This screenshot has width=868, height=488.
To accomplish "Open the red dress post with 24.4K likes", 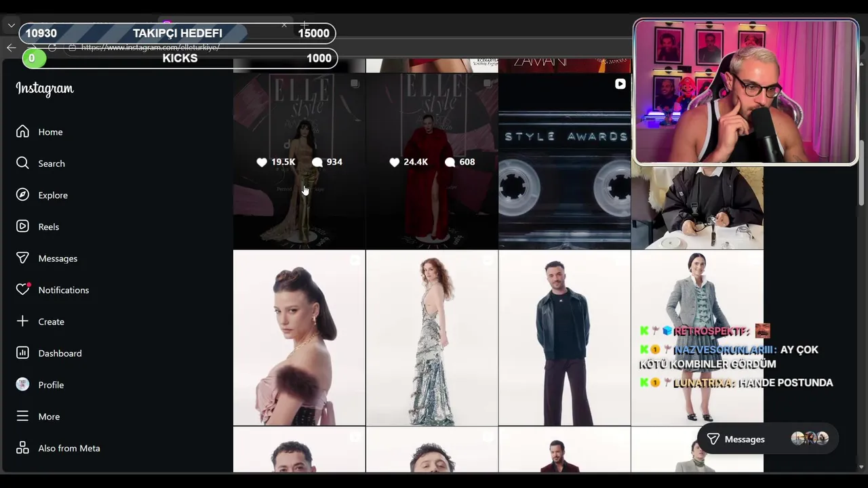I will pyautogui.click(x=432, y=161).
